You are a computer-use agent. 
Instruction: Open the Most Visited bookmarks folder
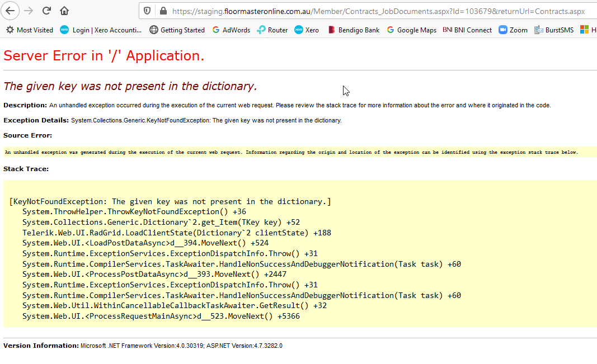30,30
